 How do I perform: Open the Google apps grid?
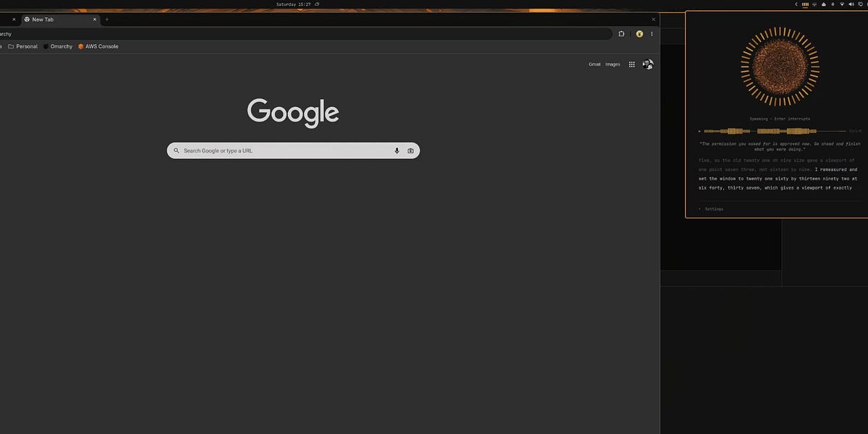(x=631, y=64)
